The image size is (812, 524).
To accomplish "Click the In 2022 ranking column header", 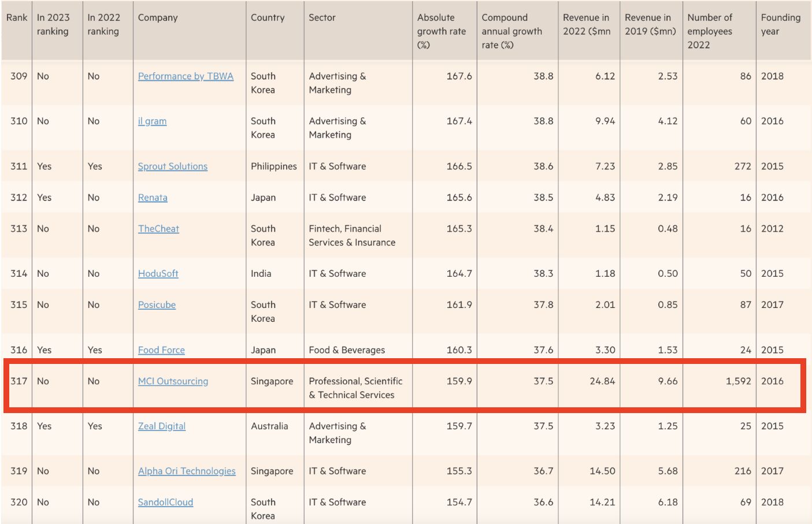I will pos(103,24).
